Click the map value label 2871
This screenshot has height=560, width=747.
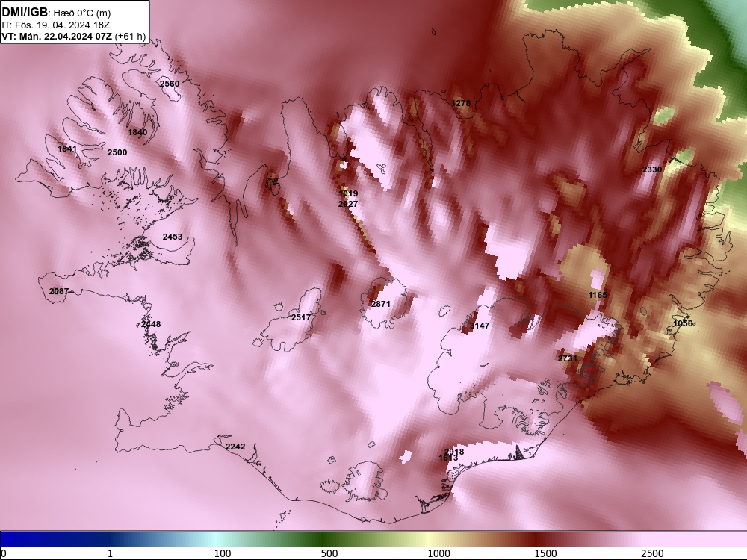pyautogui.click(x=381, y=304)
